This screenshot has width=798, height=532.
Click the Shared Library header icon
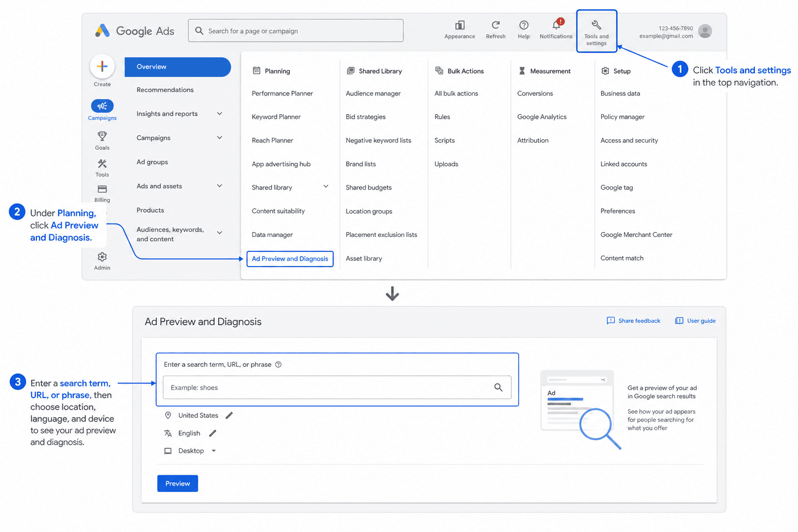351,71
